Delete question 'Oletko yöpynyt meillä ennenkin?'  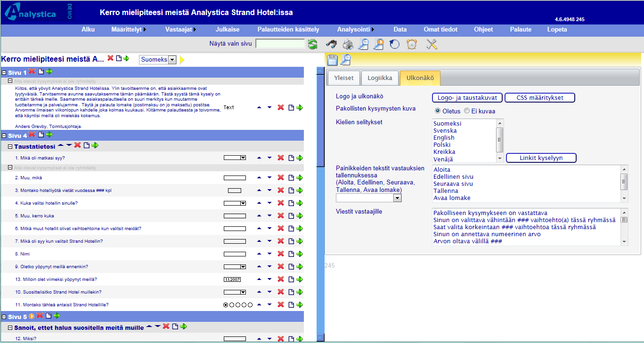pyautogui.click(x=281, y=267)
